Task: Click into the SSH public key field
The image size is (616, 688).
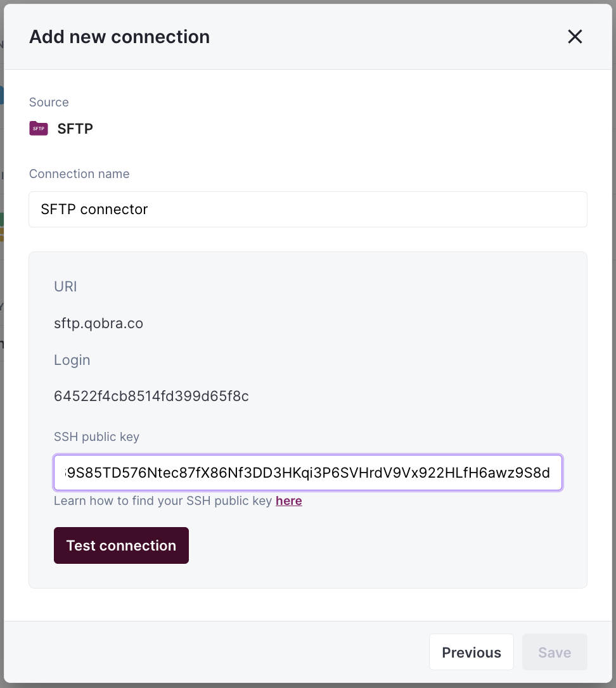Action: [x=307, y=473]
